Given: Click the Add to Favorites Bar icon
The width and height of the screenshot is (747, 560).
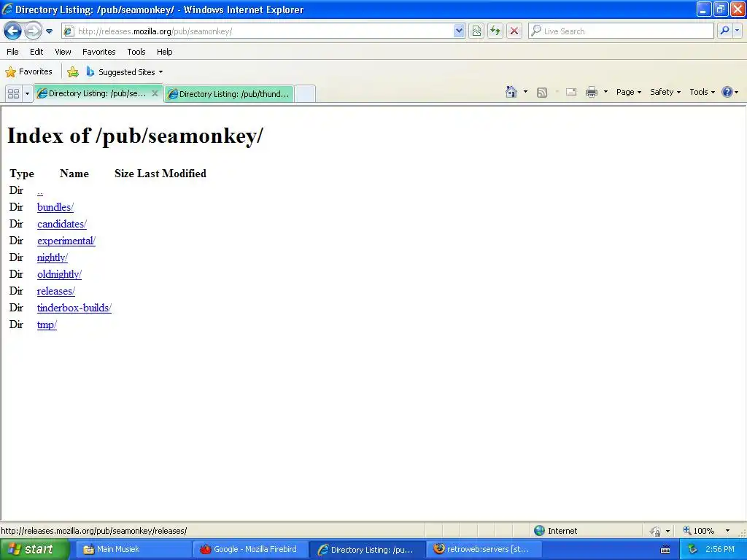Looking at the screenshot, I should (73, 72).
